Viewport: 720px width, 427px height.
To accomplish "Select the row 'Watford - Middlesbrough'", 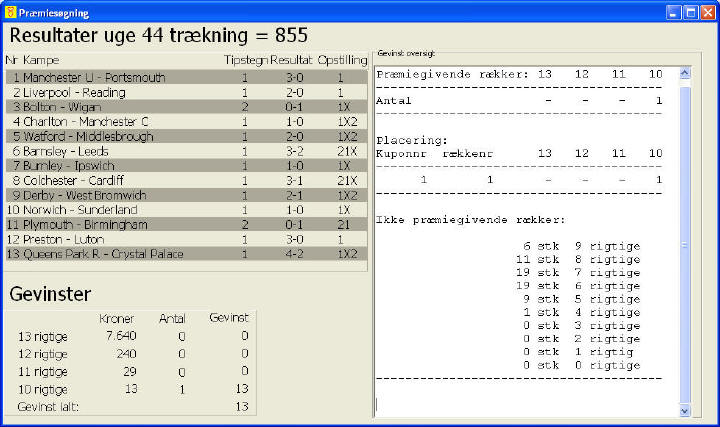I will (186, 136).
